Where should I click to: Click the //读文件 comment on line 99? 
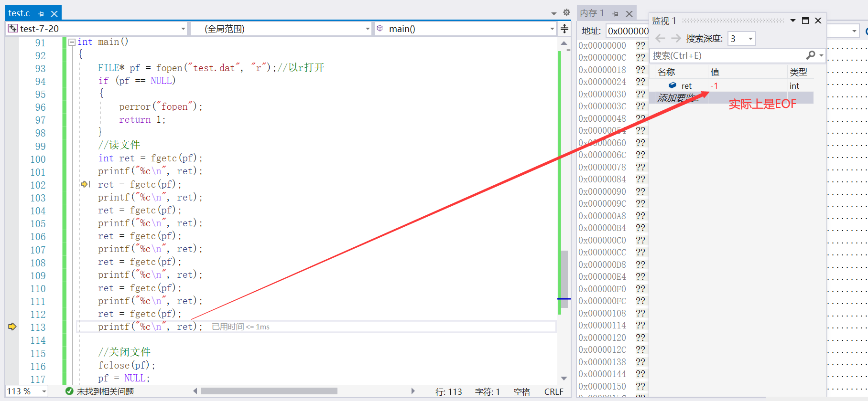[x=119, y=145]
